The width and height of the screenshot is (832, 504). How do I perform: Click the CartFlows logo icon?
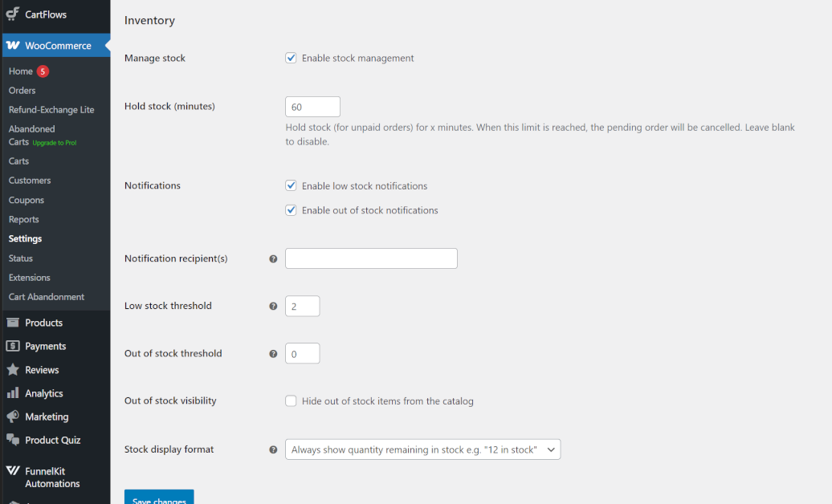11,14
